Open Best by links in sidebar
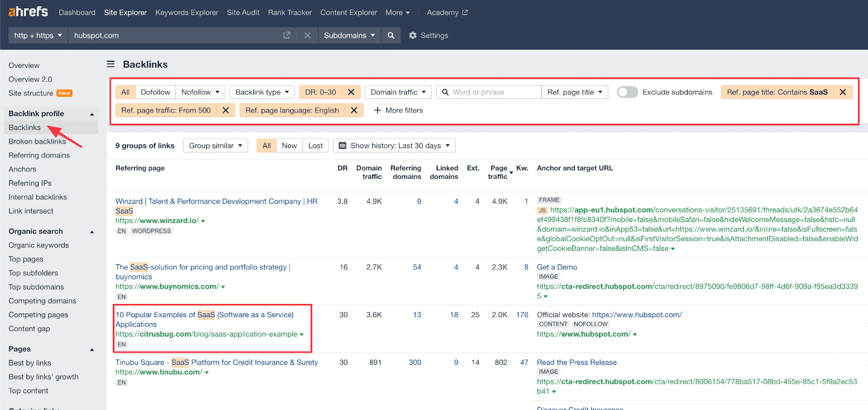This screenshot has width=868, height=410. coord(30,363)
